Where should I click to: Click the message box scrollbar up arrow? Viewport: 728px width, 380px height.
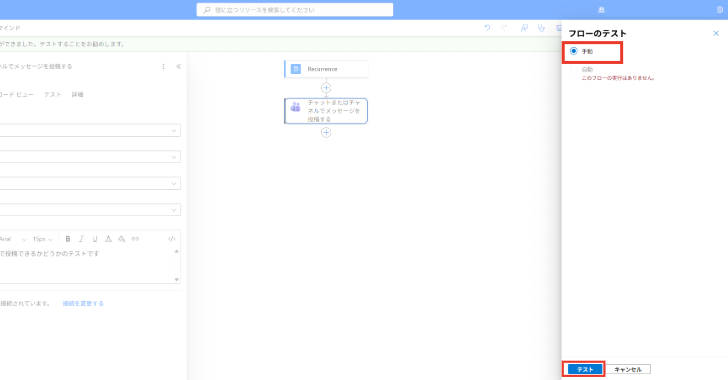tap(176, 251)
